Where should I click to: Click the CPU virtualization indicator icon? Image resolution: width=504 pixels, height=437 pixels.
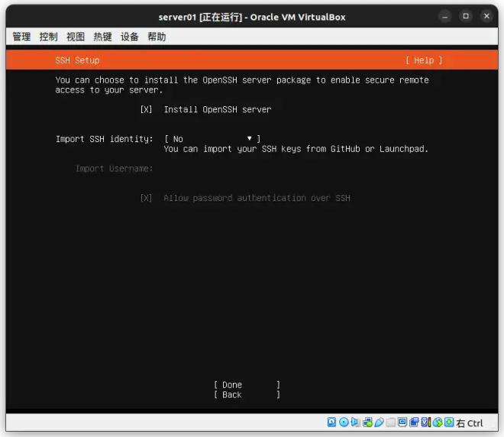coord(425,422)
